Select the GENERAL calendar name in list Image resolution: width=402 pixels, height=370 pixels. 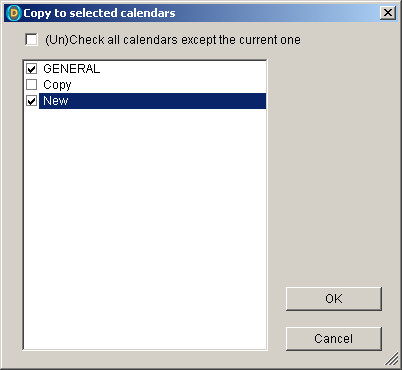point(71,69)
